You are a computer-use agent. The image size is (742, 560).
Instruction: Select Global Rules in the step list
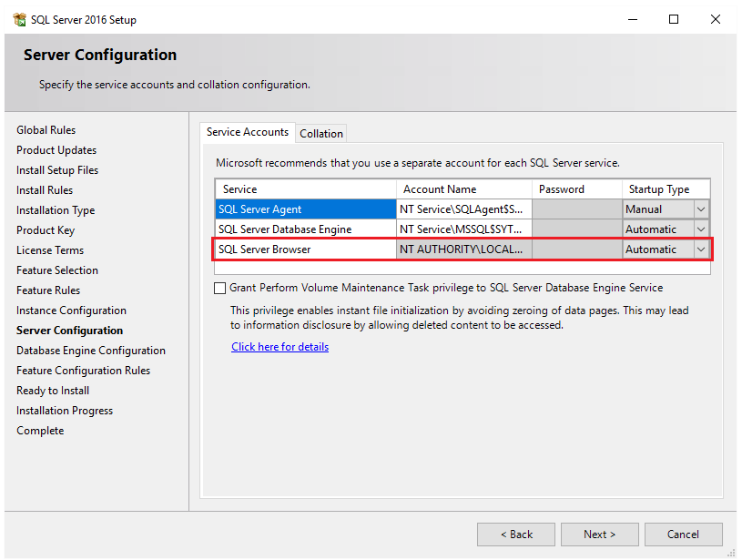point(46,130)
